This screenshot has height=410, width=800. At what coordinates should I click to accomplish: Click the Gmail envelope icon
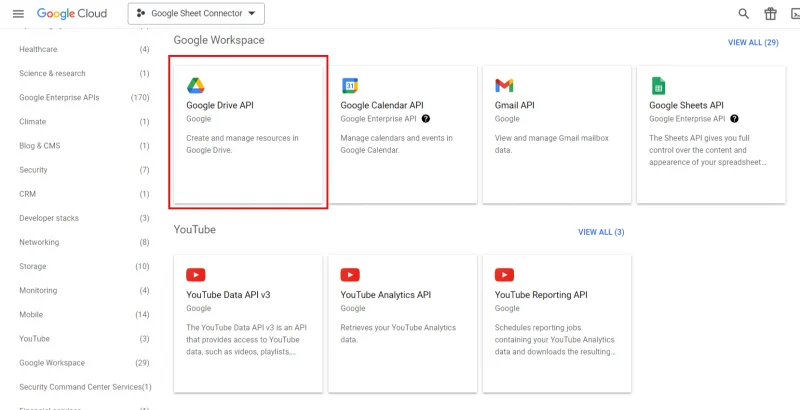pyautogui.click(x=504, y=86)
